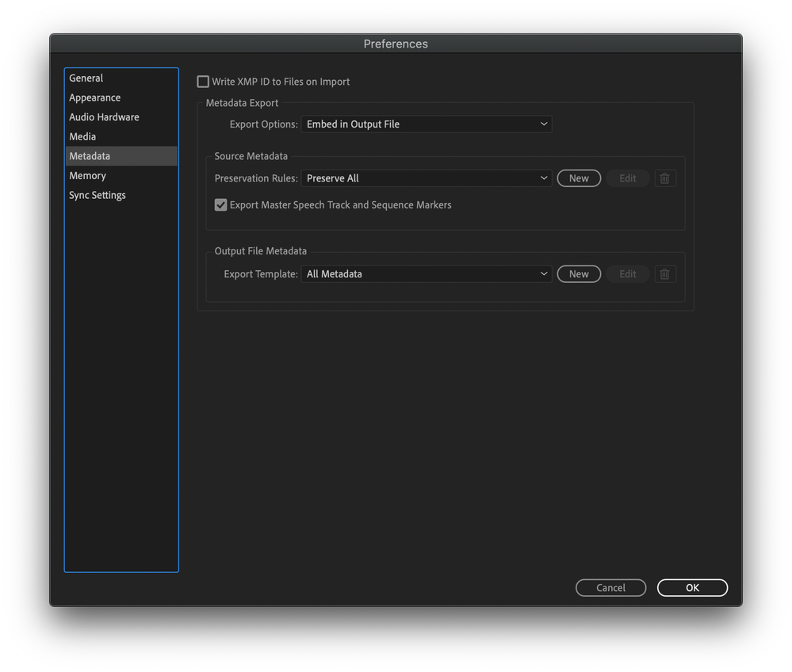Viewport: 792px width, 672px height.
Task: Open Sync Settings preferences
Action: point(121,195)
